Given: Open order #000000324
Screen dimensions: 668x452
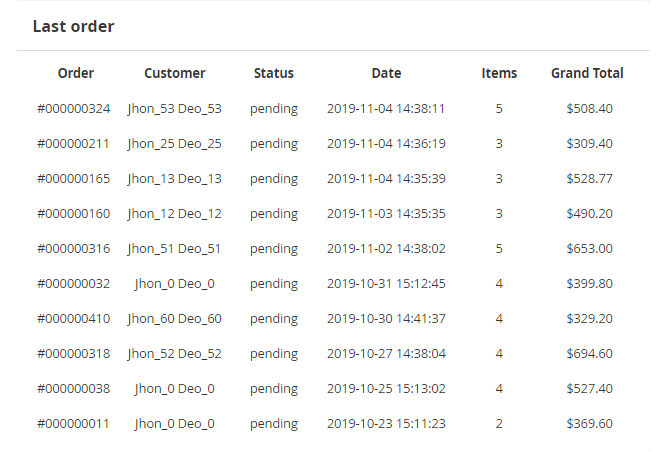Looking at the screenshot, I should (x=74, y=108).
